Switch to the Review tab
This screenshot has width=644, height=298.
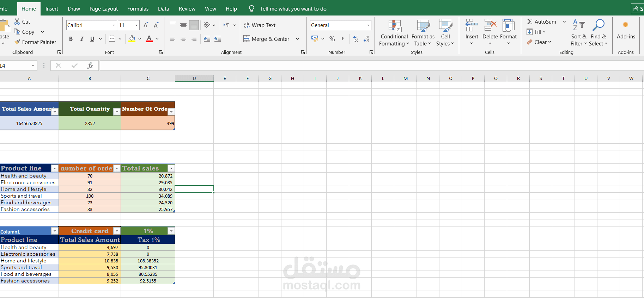(x=187, y=8)
